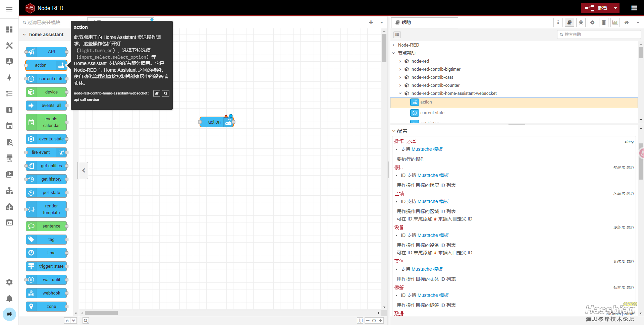Zoom in the workspace with plus button

click(x=380, y=321)
